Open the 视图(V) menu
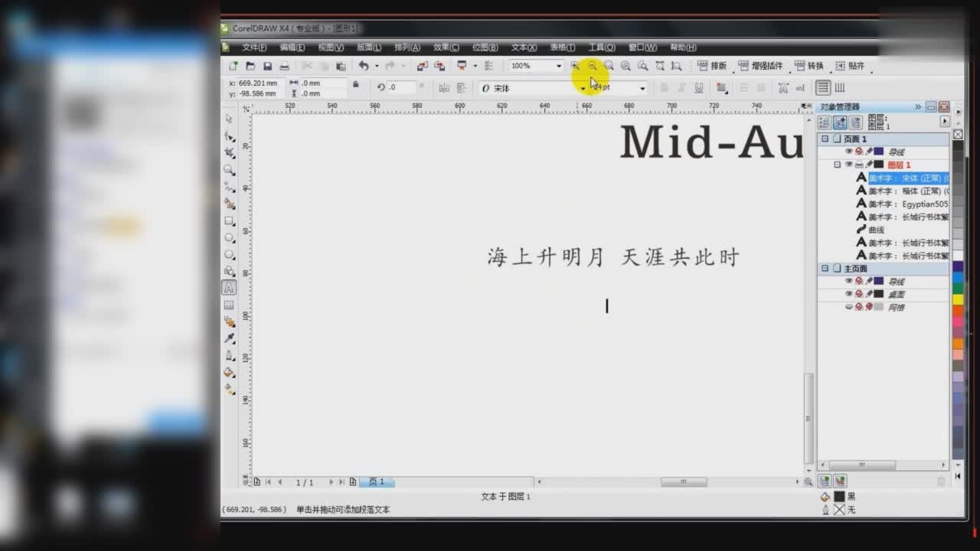The image size is (980, 551). pos(331,47)
